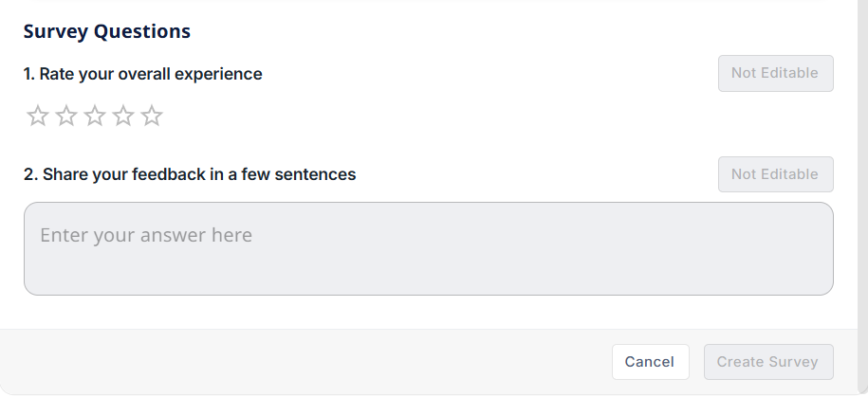Click the number "1." before the rating question
Image resolution: width=868 pixels, height=397 pixels.
[x=29, y=74]
